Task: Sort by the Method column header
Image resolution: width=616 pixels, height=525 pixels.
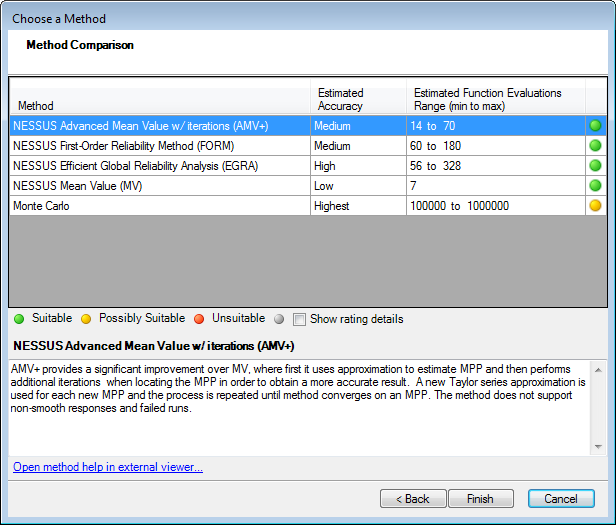Action: [158, 99]
